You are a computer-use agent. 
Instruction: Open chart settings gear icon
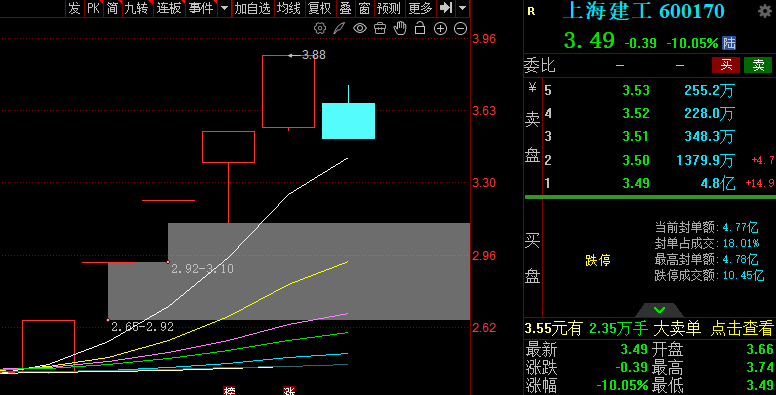320,29
